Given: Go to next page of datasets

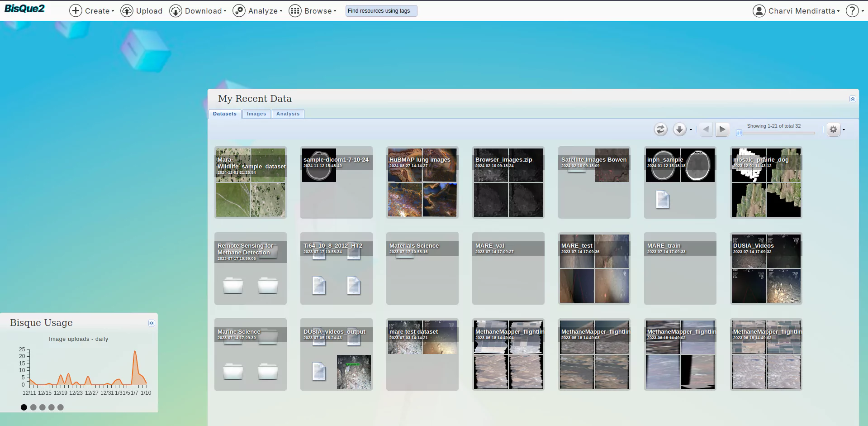Looking at the screenshot, I should pyautogui.click(x=722, y=129).
